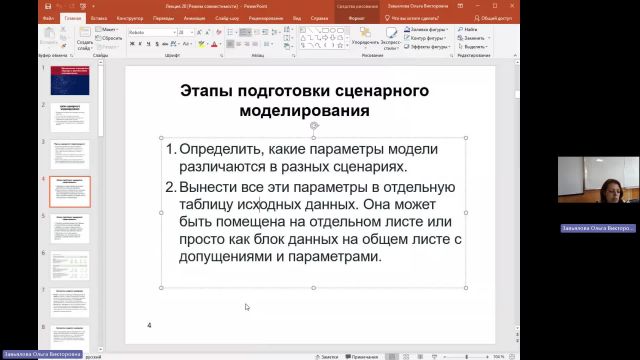The width and height of the screenshot is (640, 360).
Task: Click the speaker's webcam video tile
Action: coord(598,180)
